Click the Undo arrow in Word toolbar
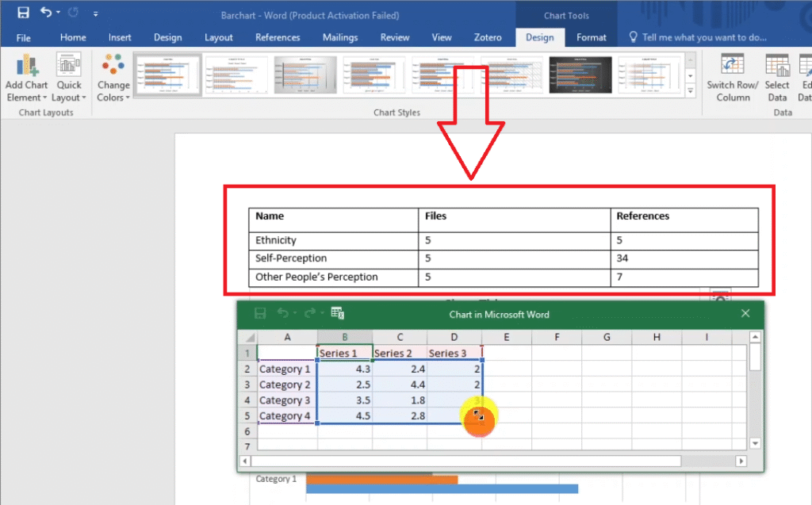The width and height of the screenshot is (812, 505). pyautogui.click(x=46, y=13)
